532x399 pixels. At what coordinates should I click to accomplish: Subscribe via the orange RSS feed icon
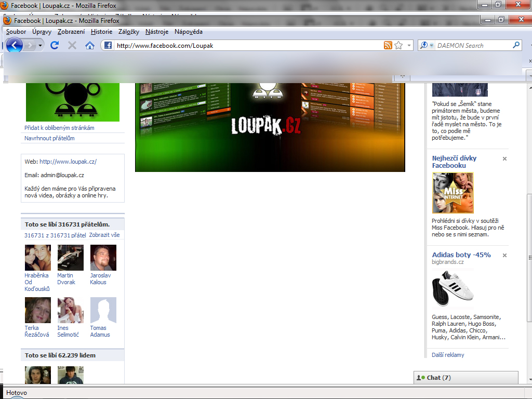(388, 45)
